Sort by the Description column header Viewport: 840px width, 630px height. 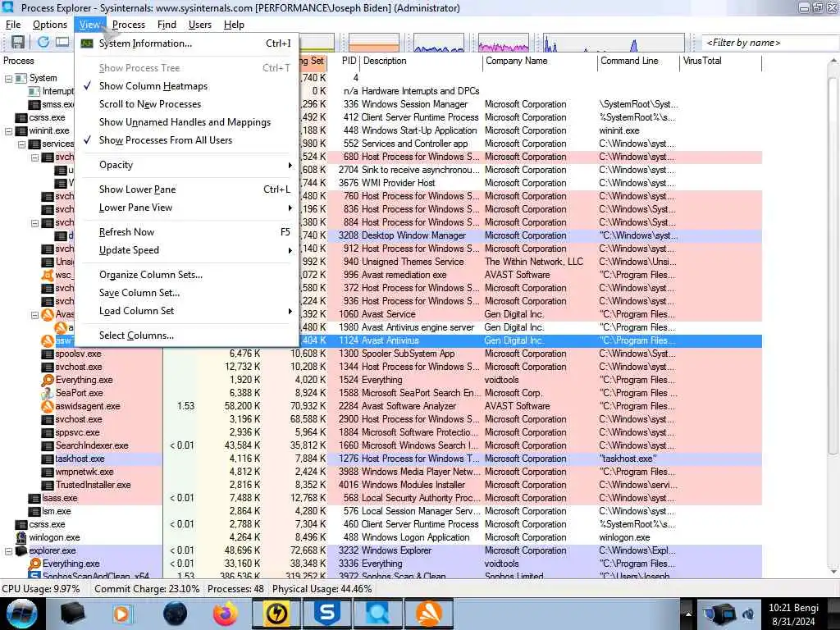tap(385, 61)
